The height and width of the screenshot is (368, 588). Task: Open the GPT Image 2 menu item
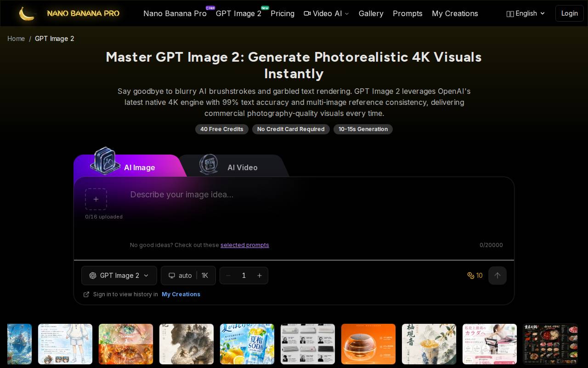tap(238, 13)
